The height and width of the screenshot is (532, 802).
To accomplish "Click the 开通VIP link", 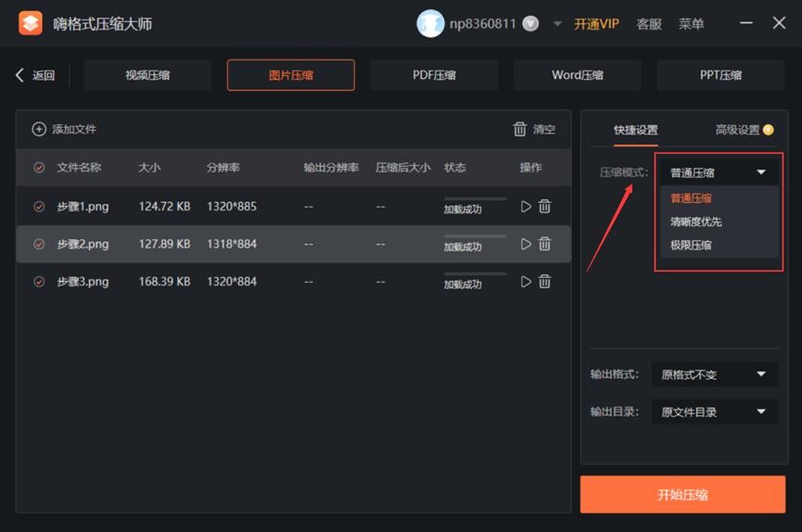I will [x=596, y=24].
